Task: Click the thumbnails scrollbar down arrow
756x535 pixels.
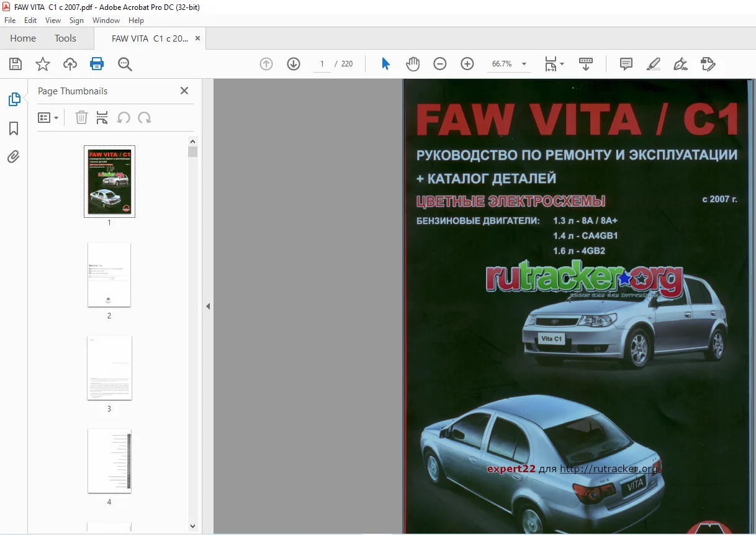Action: 192,526
